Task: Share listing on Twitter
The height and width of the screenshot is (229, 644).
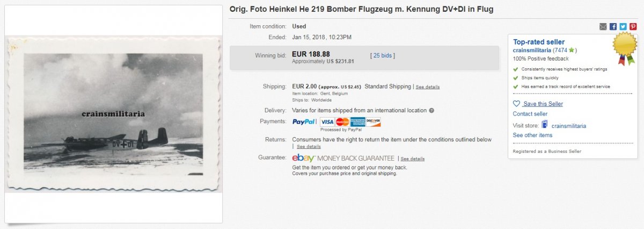Action: pyautogui.click(x=623, y=26)
